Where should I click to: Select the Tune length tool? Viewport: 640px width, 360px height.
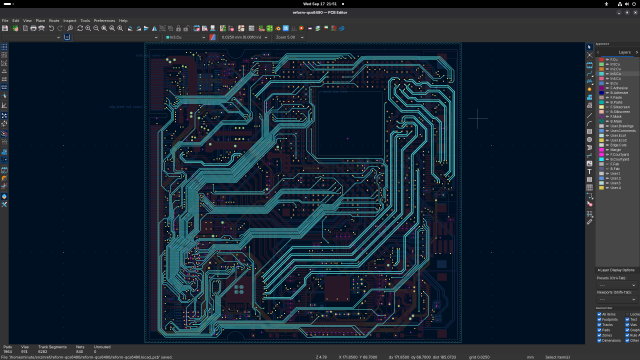[589, 81]
